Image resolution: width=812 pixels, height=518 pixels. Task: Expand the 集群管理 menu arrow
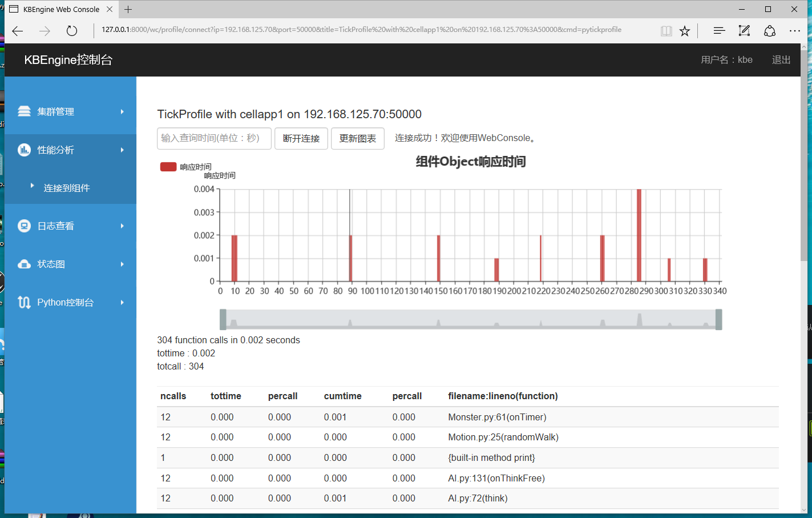[122, 111]
